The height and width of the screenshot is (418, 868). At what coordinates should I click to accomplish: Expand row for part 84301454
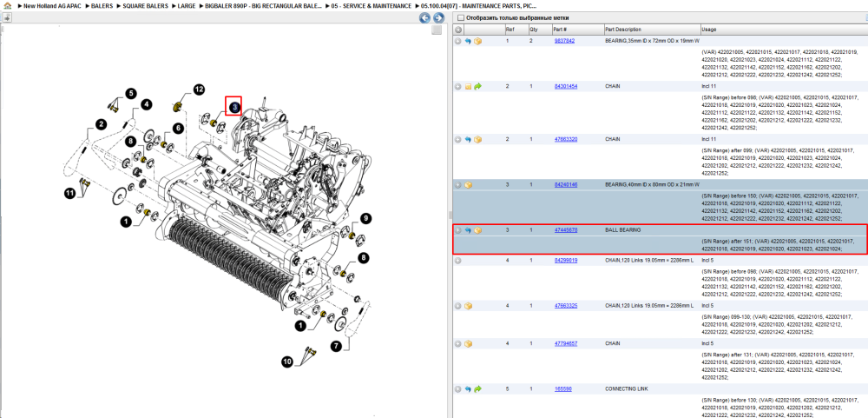point(457,87)
